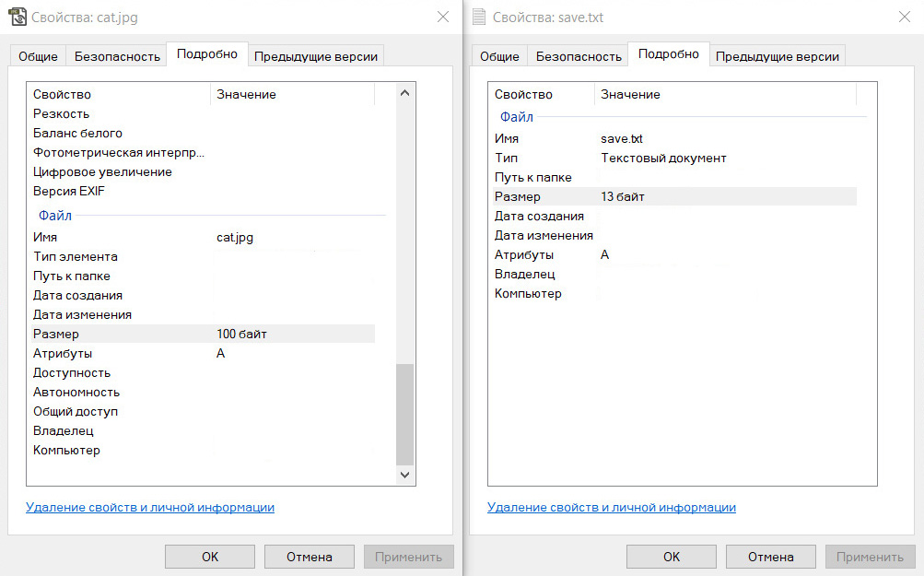This screenshot has height=576, width=924.
Task: Click scroll down arrow in cat.jpg list
Action: coord(404,475)
